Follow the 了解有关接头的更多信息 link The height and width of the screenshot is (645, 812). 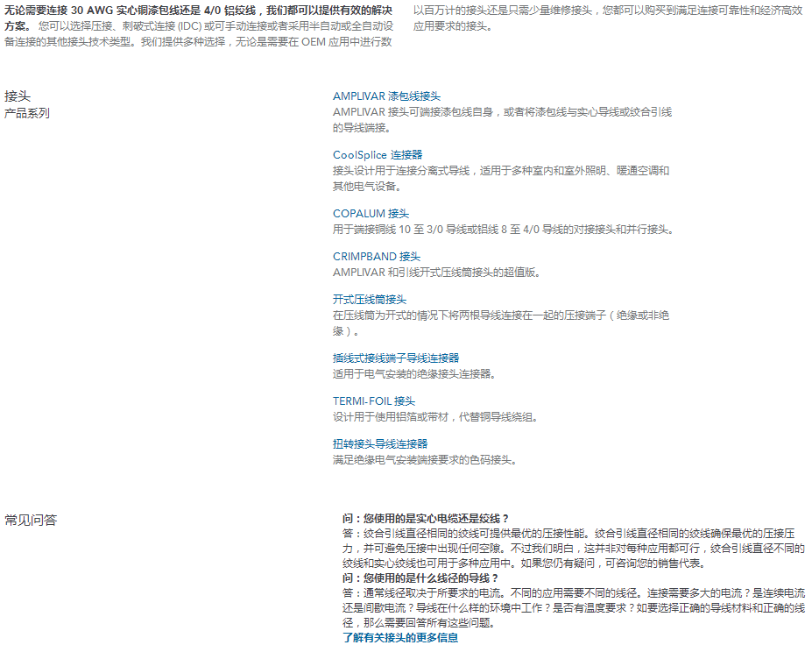(400, 638)
